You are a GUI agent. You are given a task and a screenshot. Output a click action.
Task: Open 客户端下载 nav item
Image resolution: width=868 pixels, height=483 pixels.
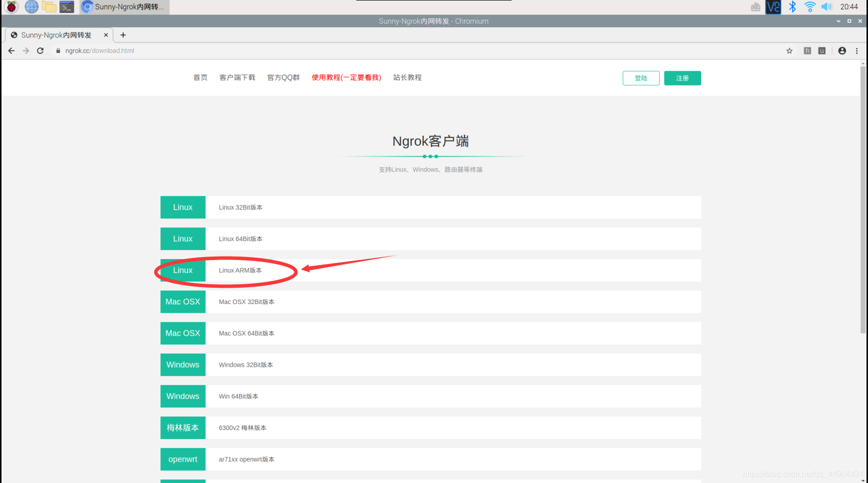(x=237, y=78)
